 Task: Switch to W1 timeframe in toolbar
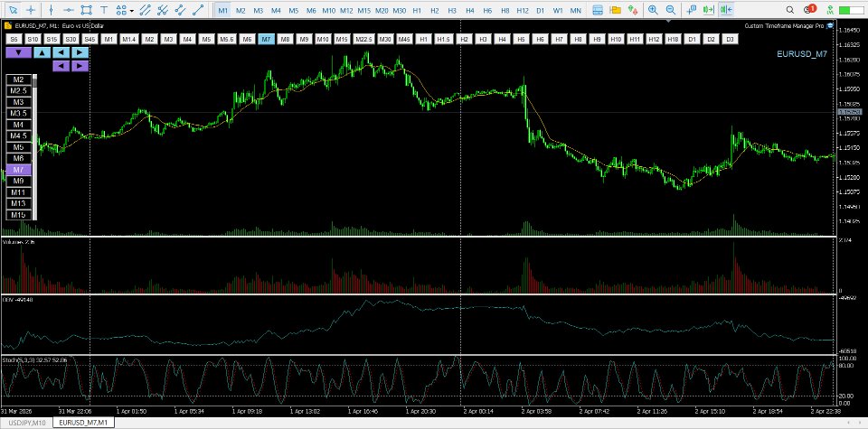pyautogui.click(x=558, y=10)
